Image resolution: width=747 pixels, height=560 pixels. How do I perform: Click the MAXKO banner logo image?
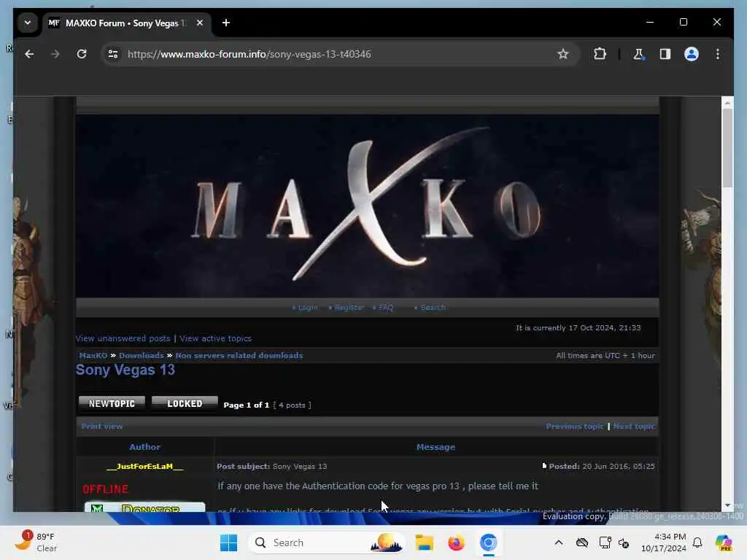(x=368, y=206)
